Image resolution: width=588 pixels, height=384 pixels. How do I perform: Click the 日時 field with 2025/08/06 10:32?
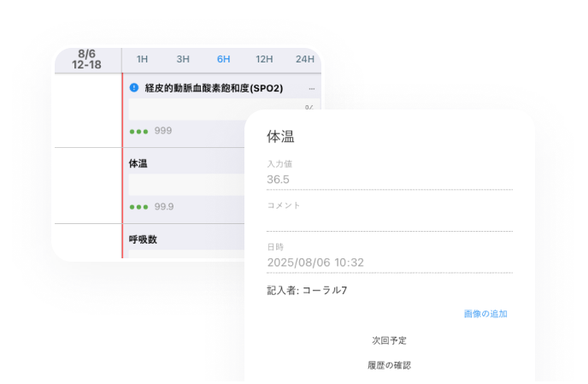point(389,263)
